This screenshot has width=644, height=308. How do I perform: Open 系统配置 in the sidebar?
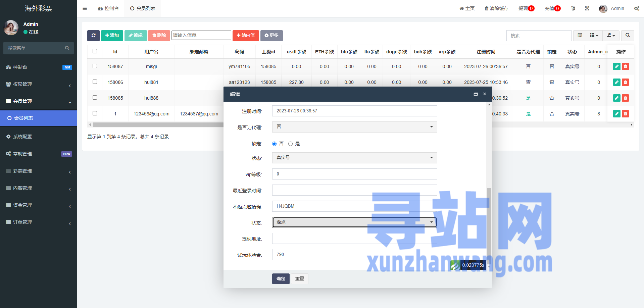tap(39, 137)
